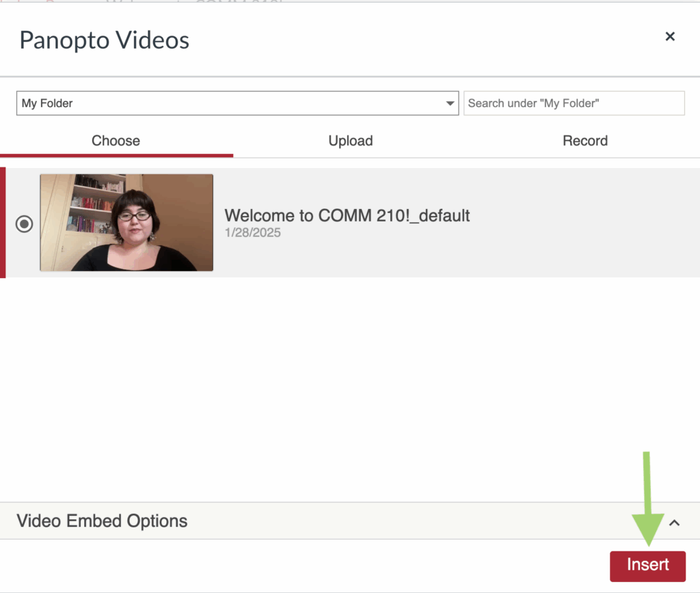Close the Panopto Videos dialog

coord(670,37)
